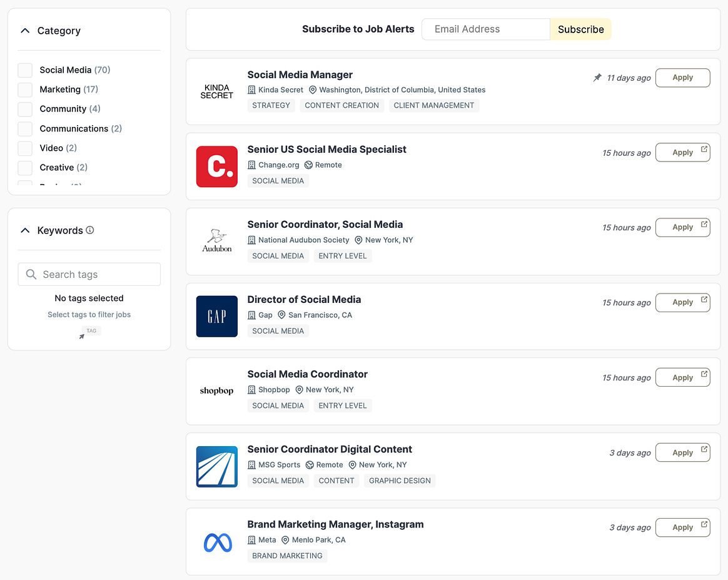
Task: Click the pin icon on Social Media Manager listing
Action: pos(597,78)
